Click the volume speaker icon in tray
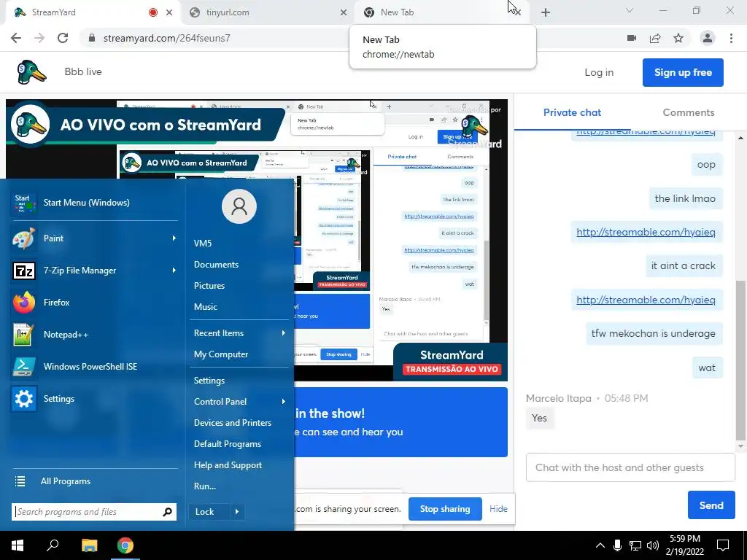 (x=653, y=545)
